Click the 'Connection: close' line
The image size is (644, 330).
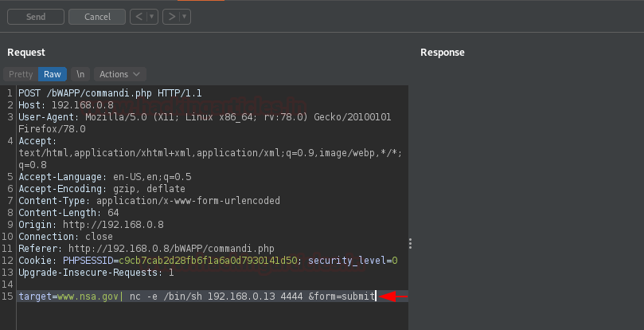coord(65,237)
